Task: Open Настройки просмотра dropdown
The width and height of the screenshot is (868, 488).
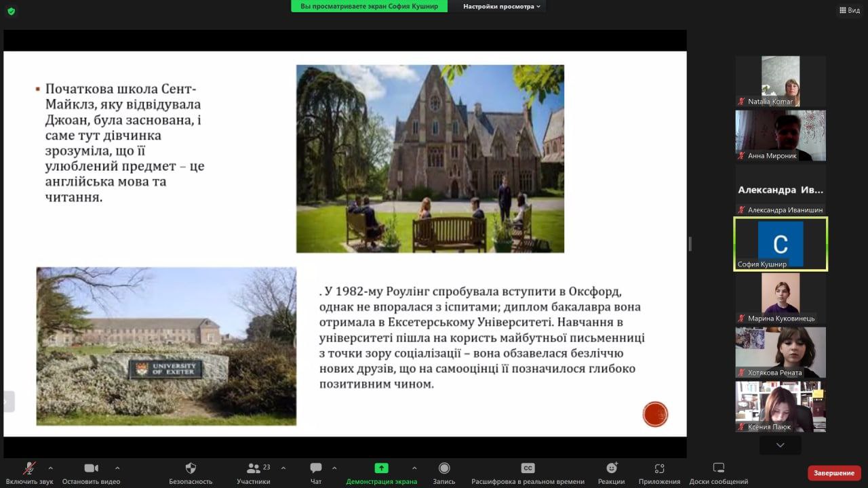Action: 502,6
